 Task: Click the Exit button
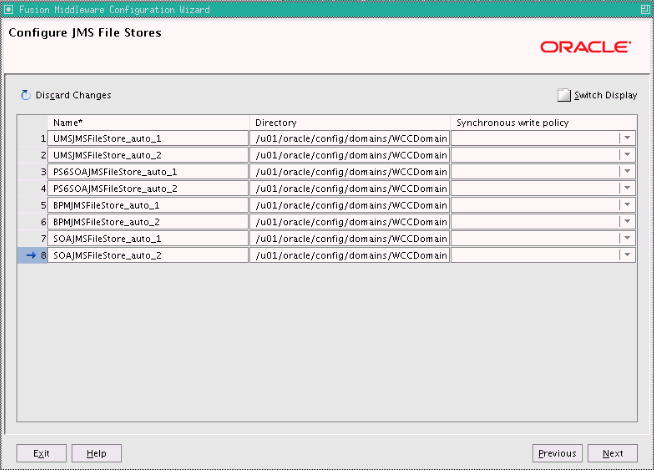pos(41,453)
